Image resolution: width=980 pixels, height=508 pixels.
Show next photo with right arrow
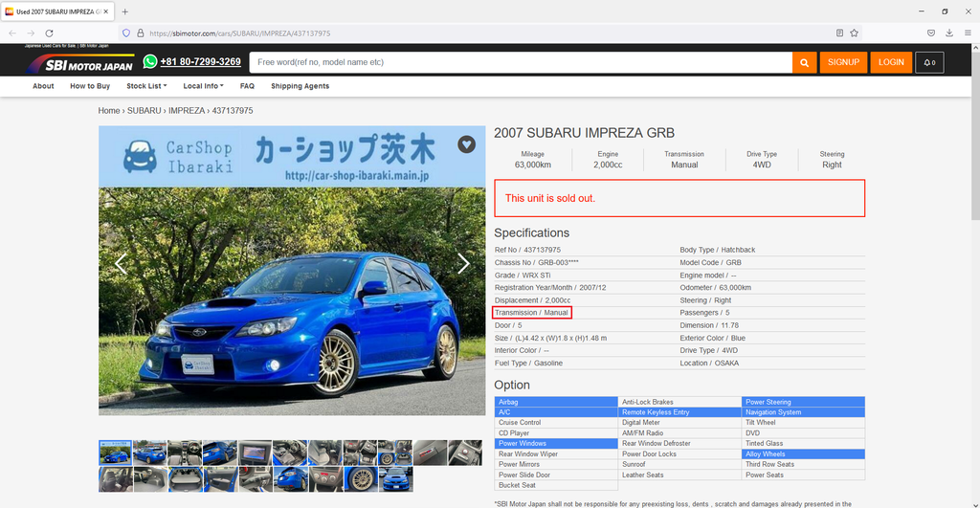click(x=463, y=263)
